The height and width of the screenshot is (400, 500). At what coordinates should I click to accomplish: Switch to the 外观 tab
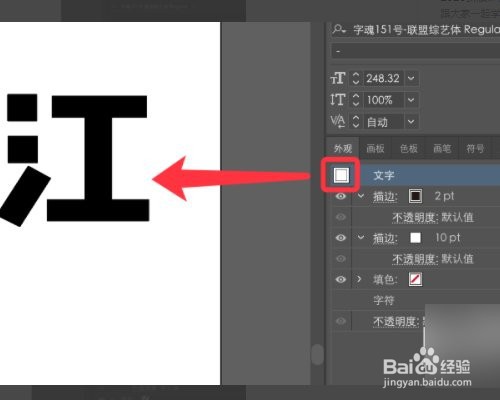(x=343, y=148)
